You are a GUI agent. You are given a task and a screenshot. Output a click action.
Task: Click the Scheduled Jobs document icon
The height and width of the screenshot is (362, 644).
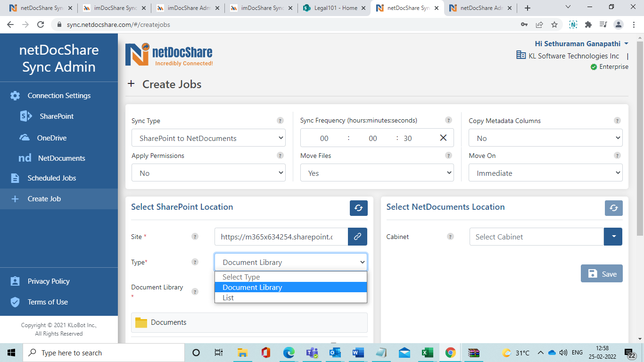coord(15,178)
